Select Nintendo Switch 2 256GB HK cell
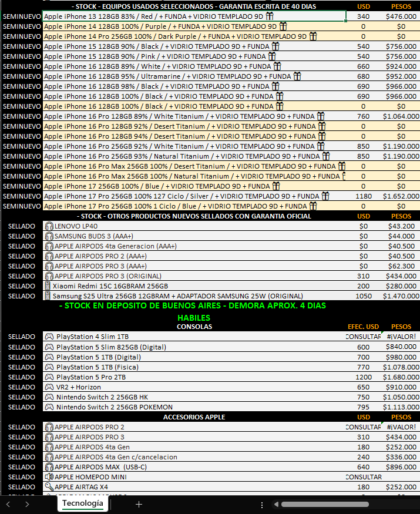 (x=194, y=397)
